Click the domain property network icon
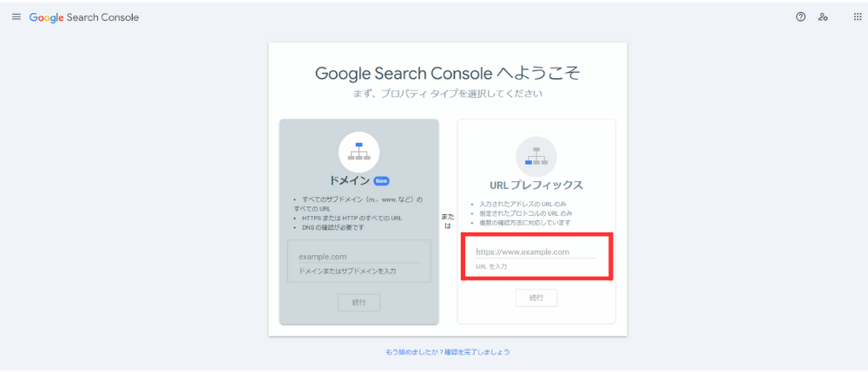This screenshot has width=868, height=372. [358, 152]
